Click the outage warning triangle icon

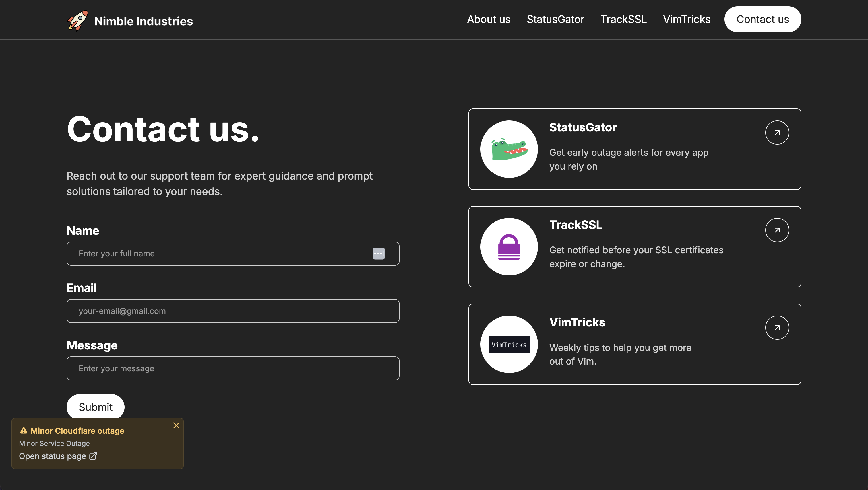(23, 430)
